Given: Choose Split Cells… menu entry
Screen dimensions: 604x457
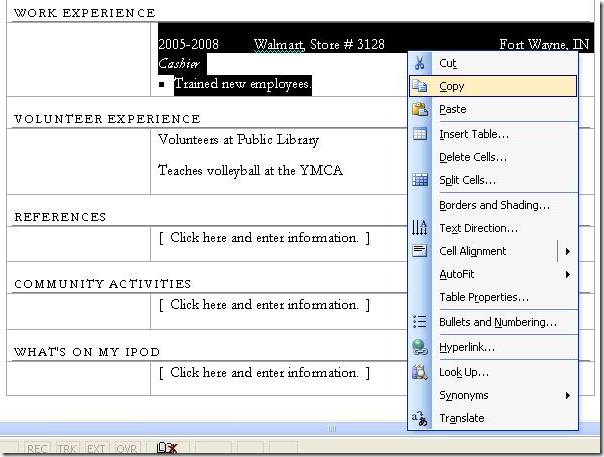Looking at the screenshot, I should point(493,180).
